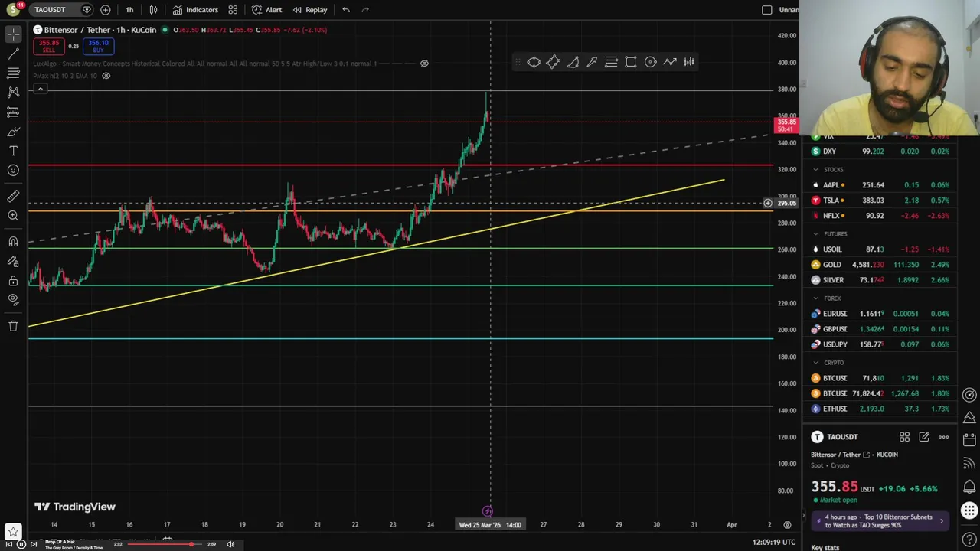Click the edit note icon beside TAOUSDT
980x551 pixels.
[x=924, y=437]
